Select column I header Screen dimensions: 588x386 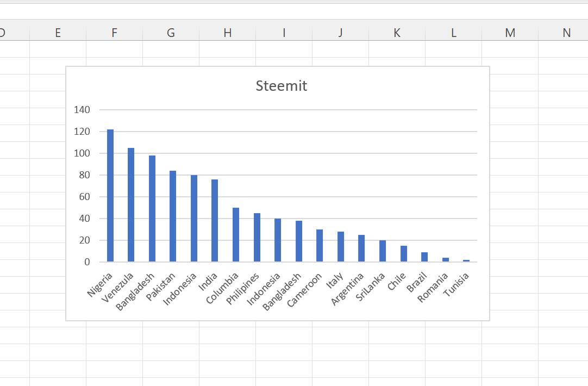tap(284, 33)
